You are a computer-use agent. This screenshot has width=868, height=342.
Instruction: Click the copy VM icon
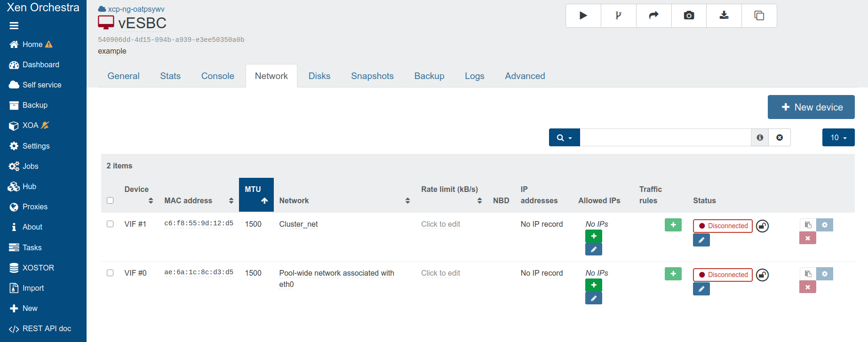(759, 16)
